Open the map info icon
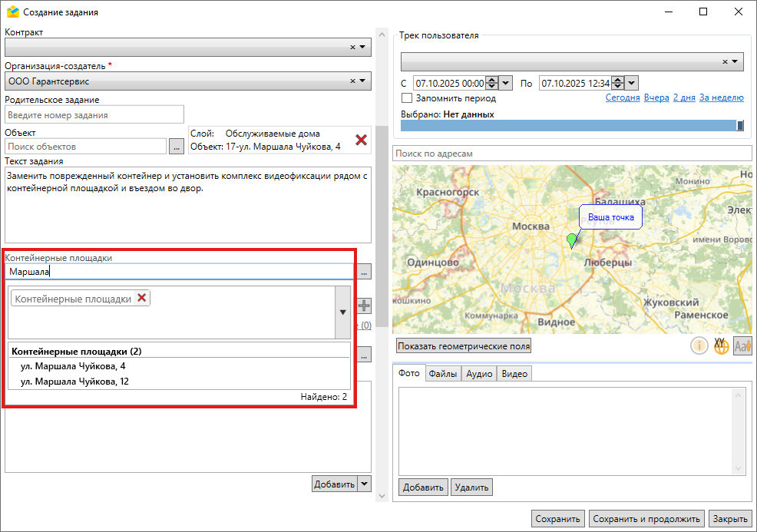 (699, 345)
